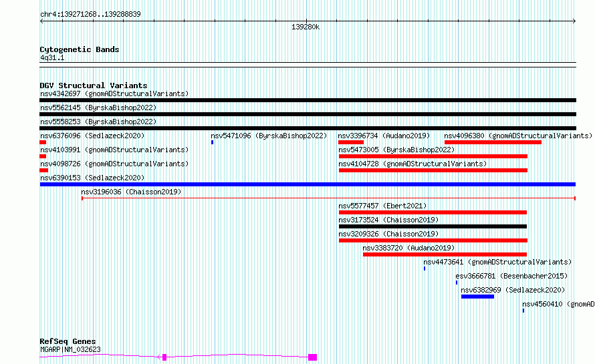Open the nsv3383720 Audano2019 label

click(x=408, y=248)
